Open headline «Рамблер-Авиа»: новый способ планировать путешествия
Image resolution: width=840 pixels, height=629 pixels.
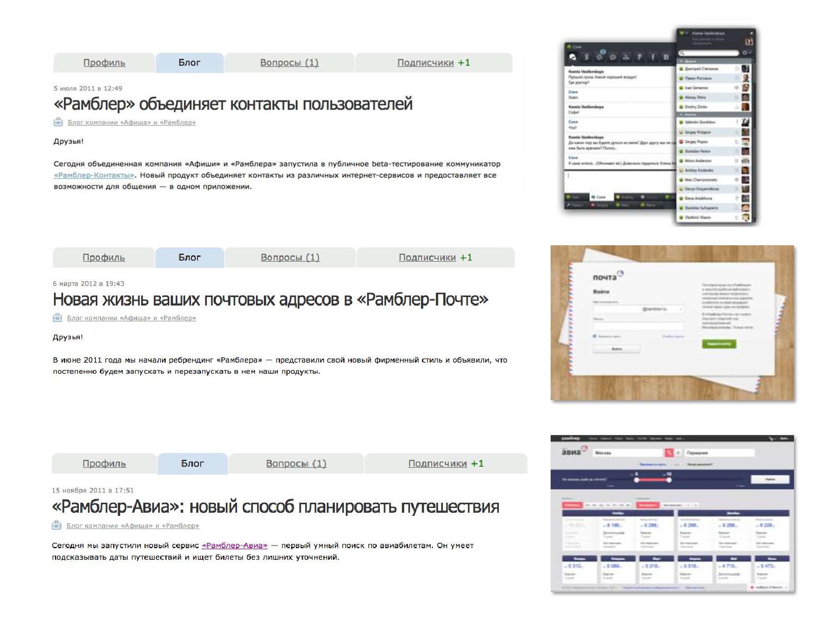pos(276,507)
